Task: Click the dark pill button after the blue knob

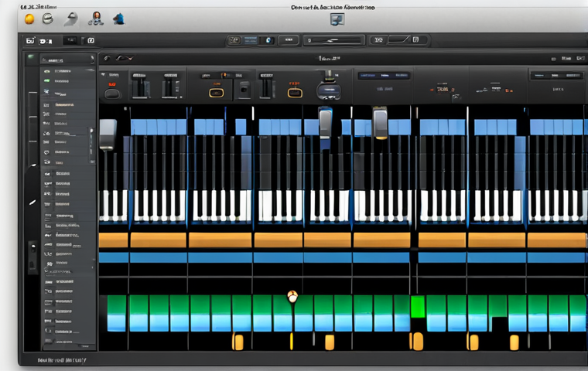Action: (x=289, y=39)
